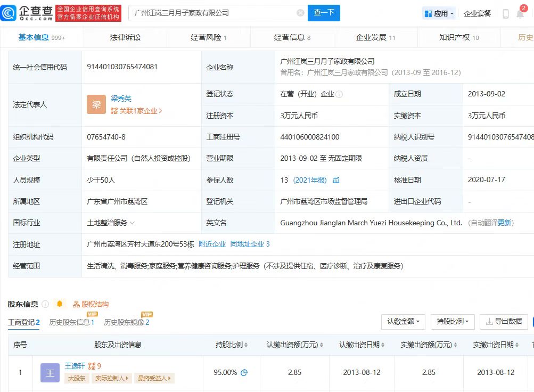Click info icon next to 在营（开业）企业
The width and height of the screenshot is (534, 392).
339,94
